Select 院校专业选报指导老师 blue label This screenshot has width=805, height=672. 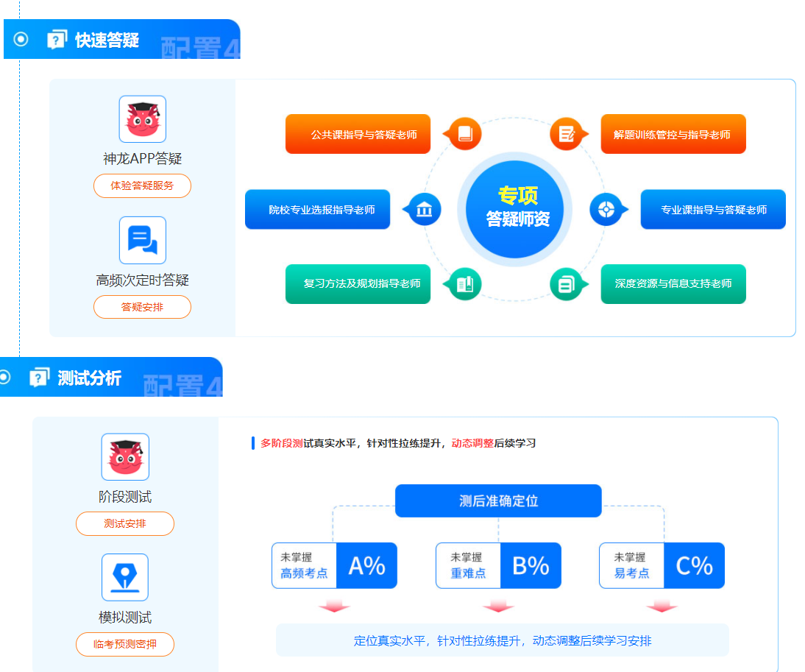[317, 210]
